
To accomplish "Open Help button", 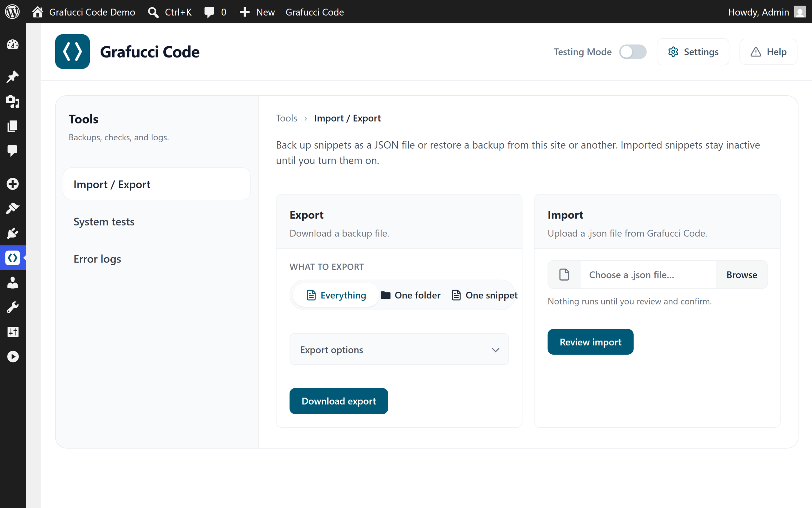I will tap(768, 52).
